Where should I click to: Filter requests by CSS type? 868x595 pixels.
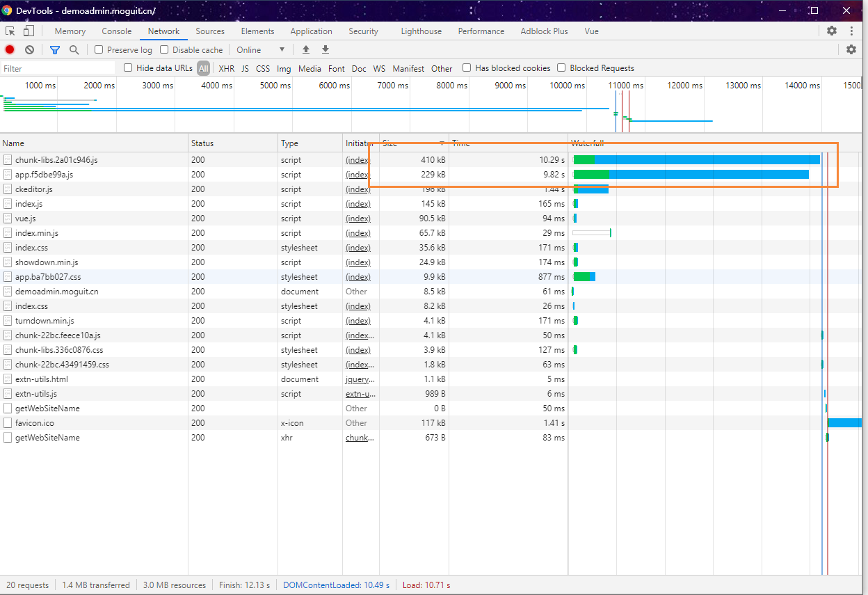click(x=263, y=68)
